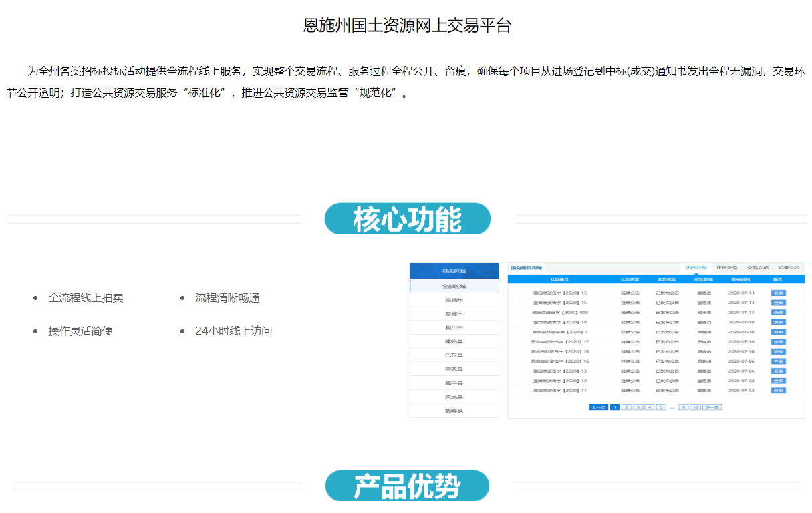Jump to page 10 in pagination

coord(695,407)
